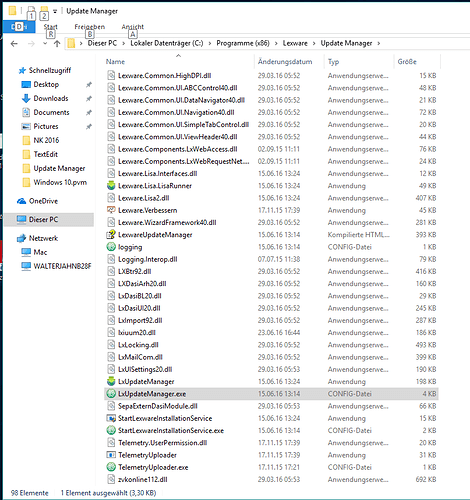The image size is (470, 500).
Task: Select Lexware.Lisa2.dll file name
Action: [x=144, y=198]
